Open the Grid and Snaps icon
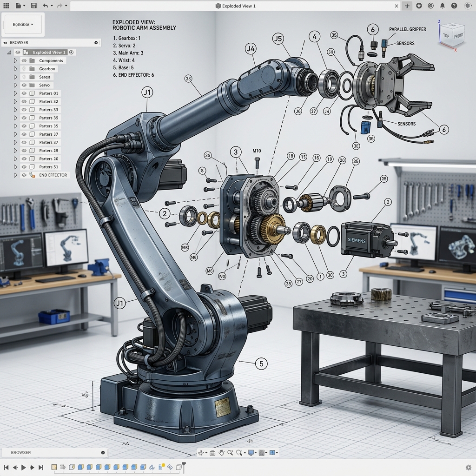This screenshot has height=476, width=476. pos(262,453)
